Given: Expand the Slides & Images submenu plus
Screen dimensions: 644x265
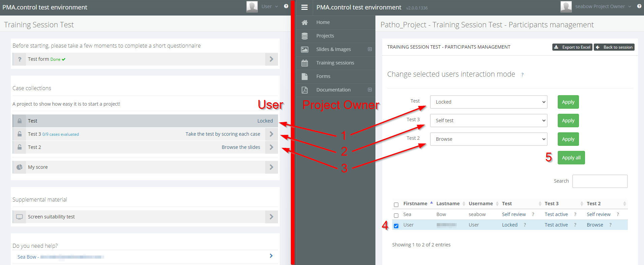Looking at the screenshot, I should tap(370, 49).
